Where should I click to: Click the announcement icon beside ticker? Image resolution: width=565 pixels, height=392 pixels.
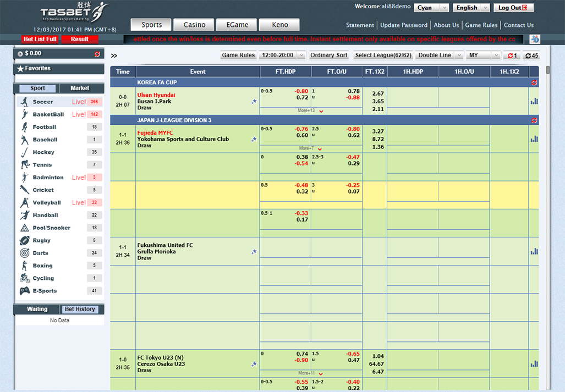click(534, 39)
